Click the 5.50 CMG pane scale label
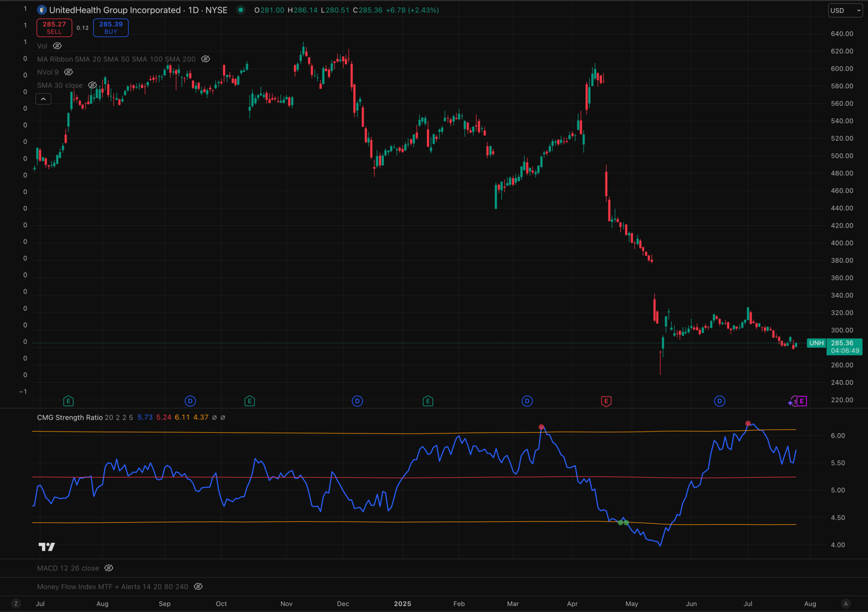The width and height of the screenshot is (868, 612). (838, 463)
